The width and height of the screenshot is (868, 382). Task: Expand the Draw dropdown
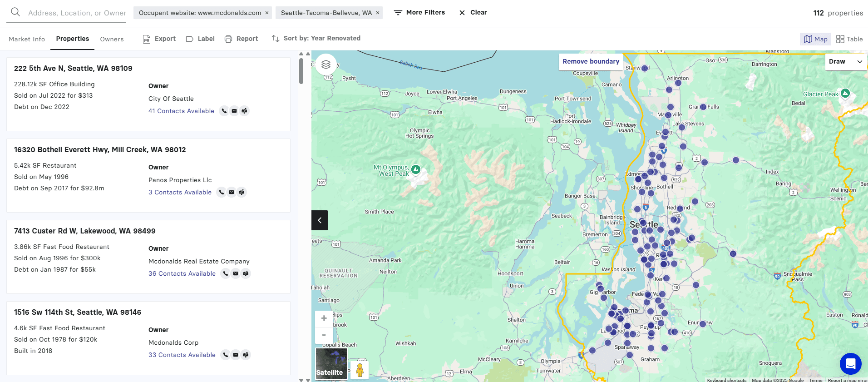tap(845, 61)
